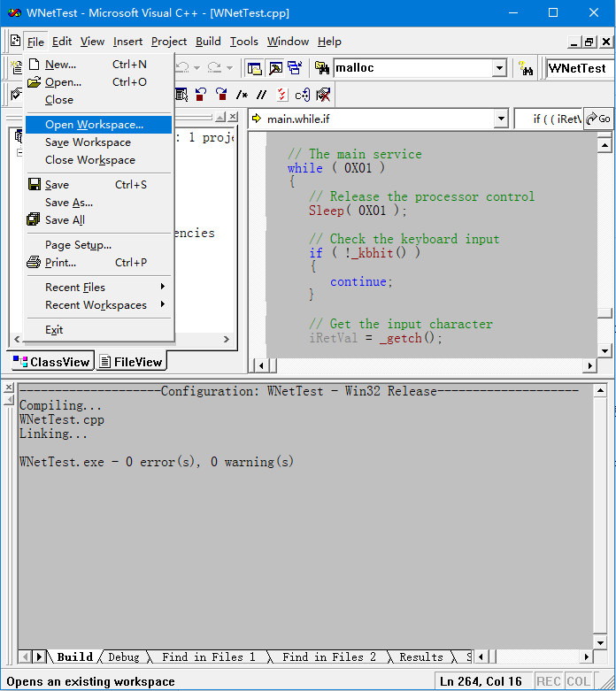
Task: Click the Go button in the navigation bar
Action: point(599,119)
